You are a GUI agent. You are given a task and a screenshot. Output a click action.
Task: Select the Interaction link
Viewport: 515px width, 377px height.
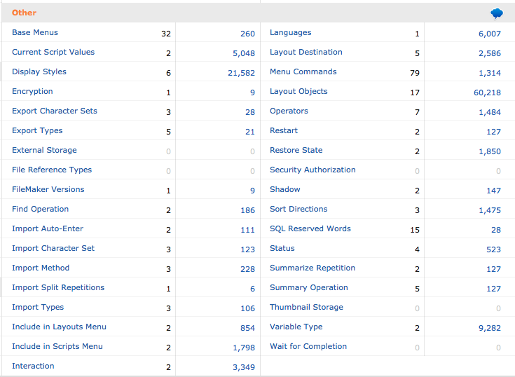pyautogui.click(x=33, y=366)
